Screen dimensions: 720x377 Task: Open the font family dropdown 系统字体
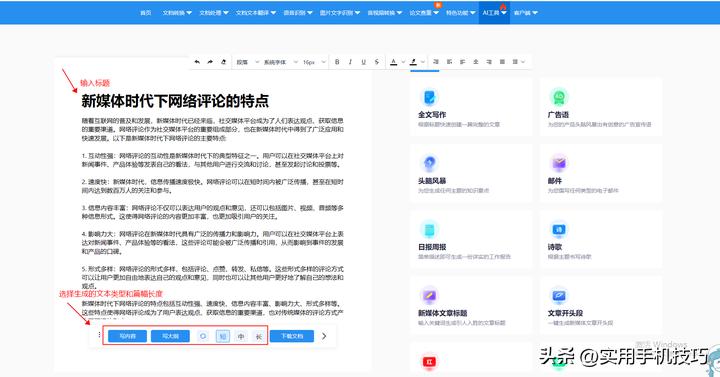pos(281,62)
